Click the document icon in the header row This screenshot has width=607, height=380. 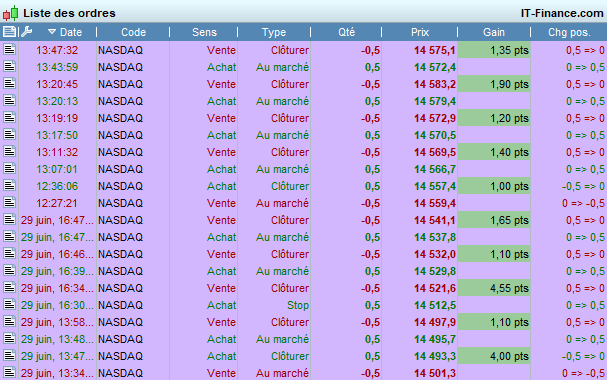pyautogui.click(x=9, y=32)
